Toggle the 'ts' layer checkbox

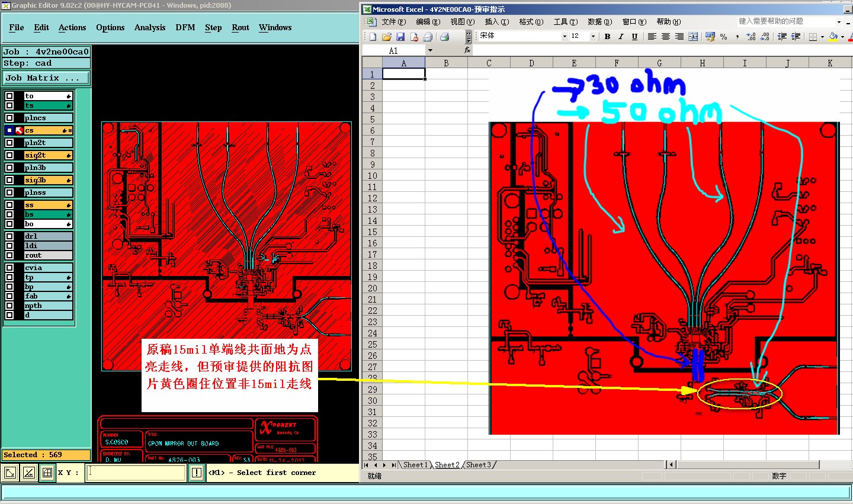pos(9,105)
